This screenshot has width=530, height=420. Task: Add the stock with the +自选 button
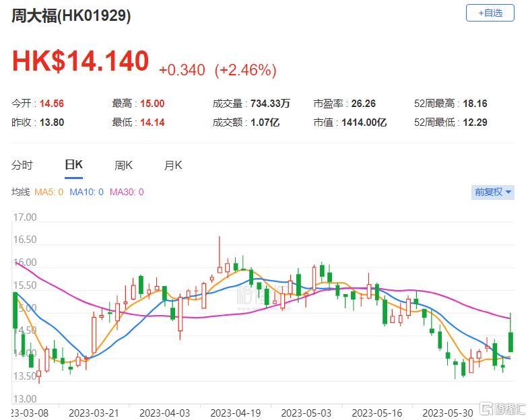[x=490, y=13]
